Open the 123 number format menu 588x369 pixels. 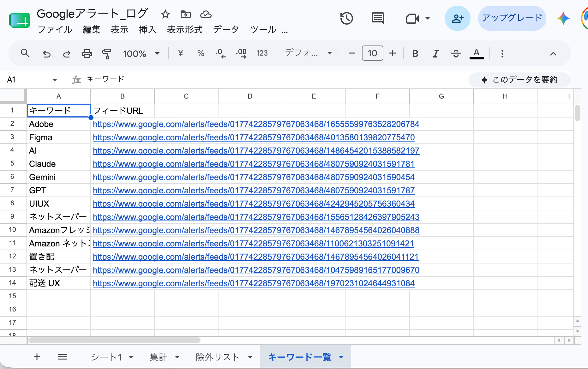262,53
